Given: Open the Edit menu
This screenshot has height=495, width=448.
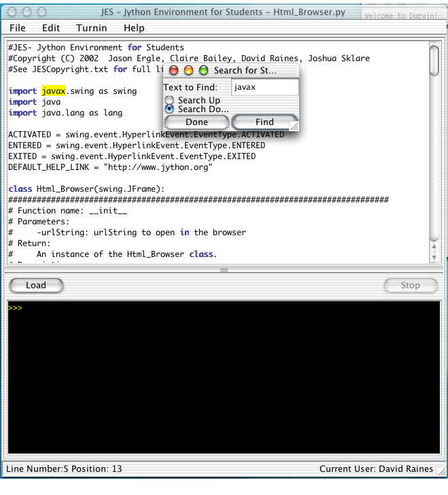Looking at the screenshot, I should point(51,28).
